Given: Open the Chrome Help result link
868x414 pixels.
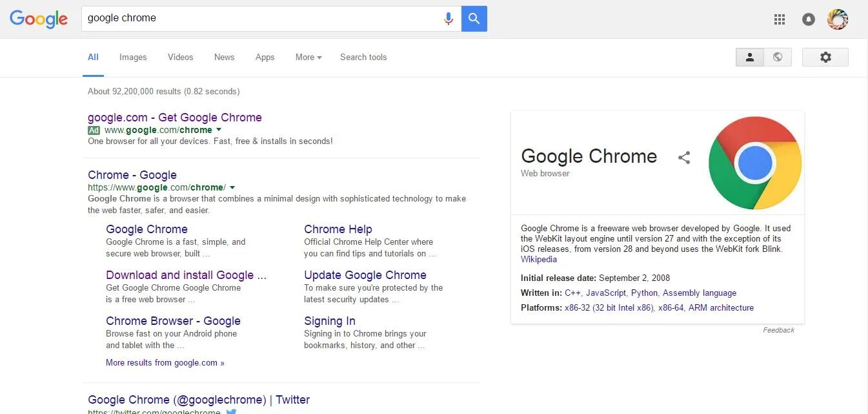Looking at the screenshot, I should pos(338,229).
